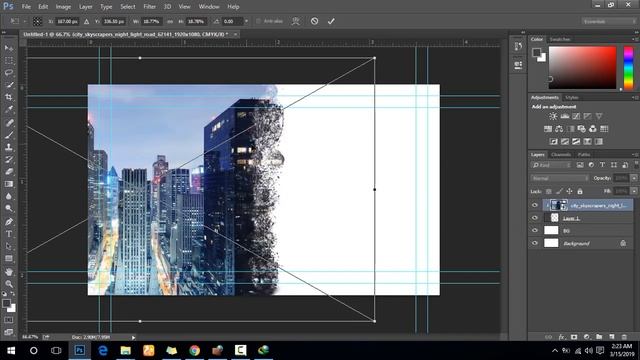
Task: Select the Gradient tool
Action: tap(9, 184)
